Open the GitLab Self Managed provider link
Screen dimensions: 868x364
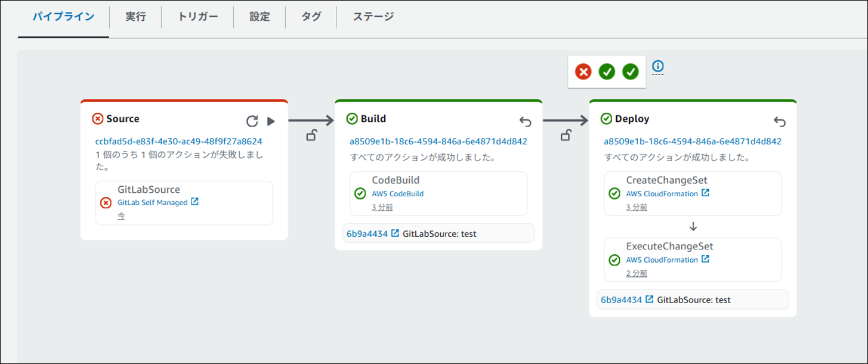[153, 202]
